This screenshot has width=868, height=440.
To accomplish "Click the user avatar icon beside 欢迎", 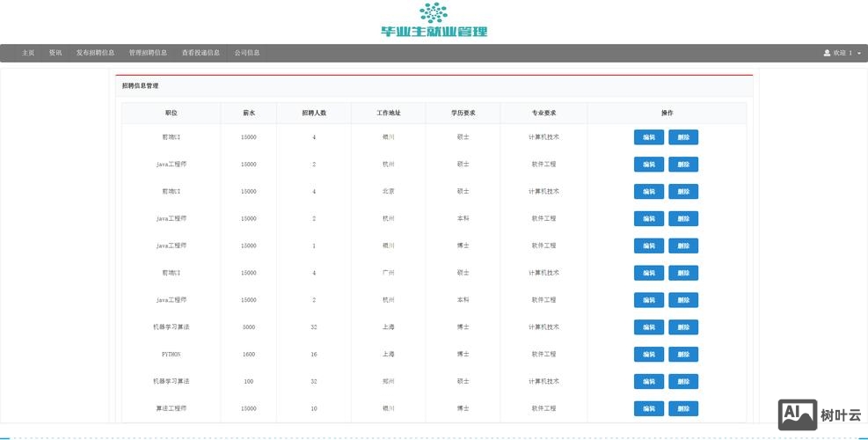I will (x=827, y=53).
